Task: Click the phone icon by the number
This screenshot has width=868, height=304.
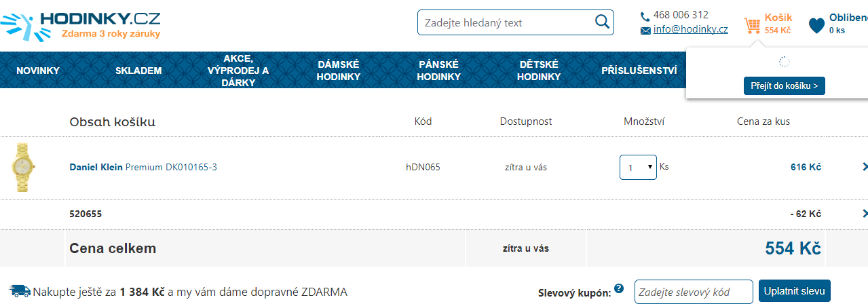Action: [645, 16]
